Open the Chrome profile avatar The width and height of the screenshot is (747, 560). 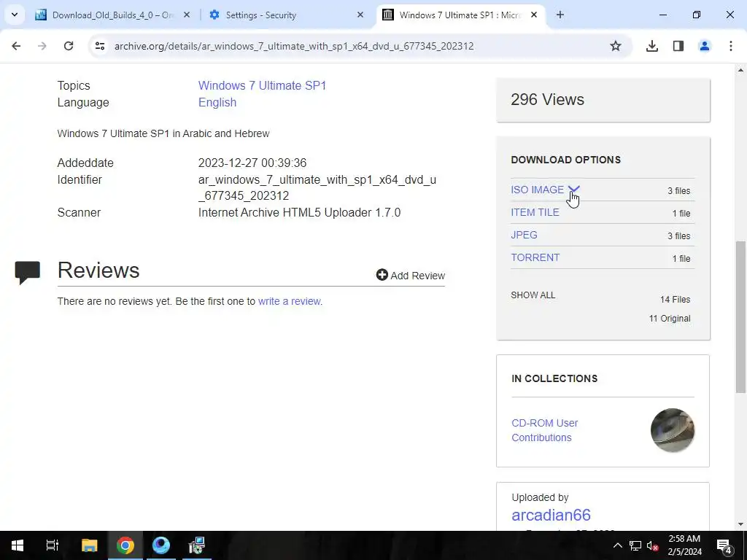(x=704, y=46)
